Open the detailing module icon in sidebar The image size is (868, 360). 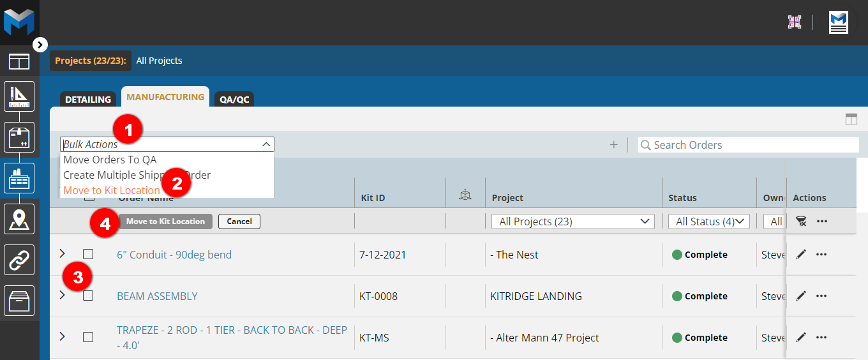pyautogui.click(x=19, y=96)
